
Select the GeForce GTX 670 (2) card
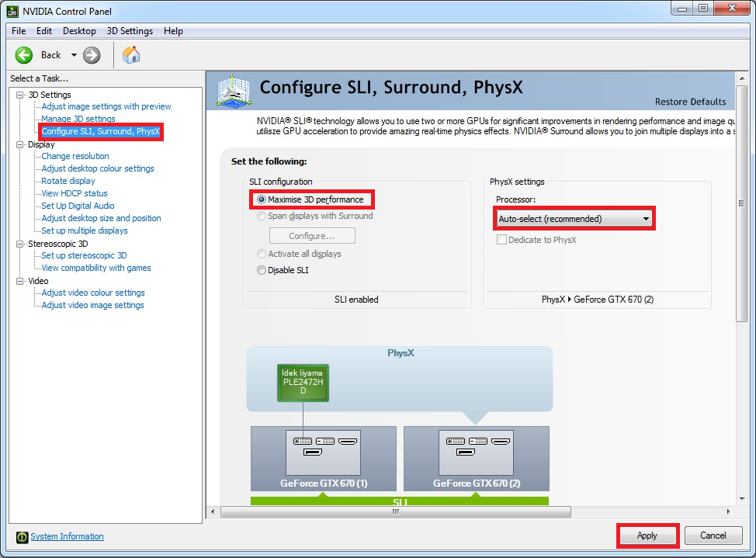point(476,459)
